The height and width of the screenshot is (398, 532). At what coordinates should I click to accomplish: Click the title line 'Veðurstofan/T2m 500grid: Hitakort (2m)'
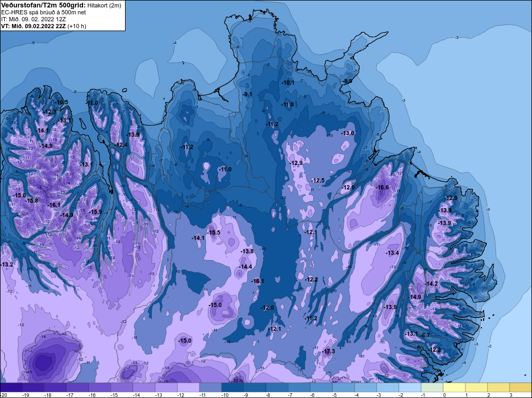(61, 5)
